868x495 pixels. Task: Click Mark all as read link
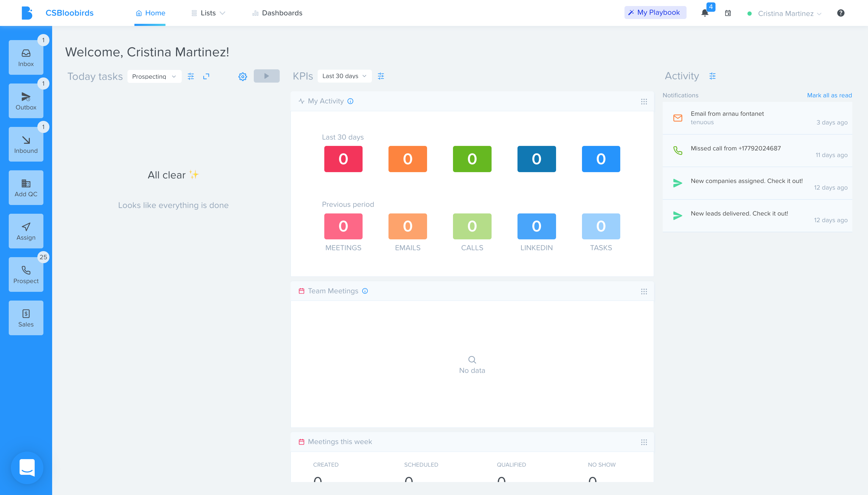coord(829,95)
